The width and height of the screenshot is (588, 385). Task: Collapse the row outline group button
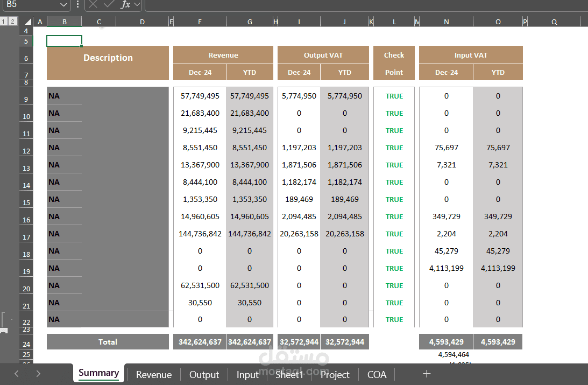4,331
